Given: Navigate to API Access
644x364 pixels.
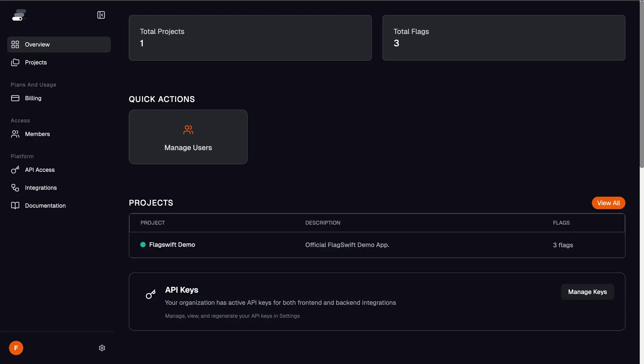Looking at the screenshot, I should pyautogui.click(x=59, y=170).
